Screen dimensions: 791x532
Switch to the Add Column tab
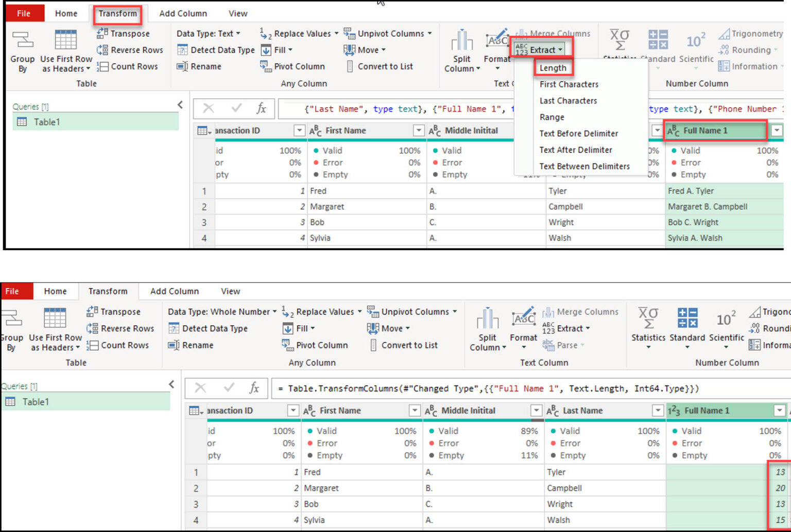pos(183,13)
